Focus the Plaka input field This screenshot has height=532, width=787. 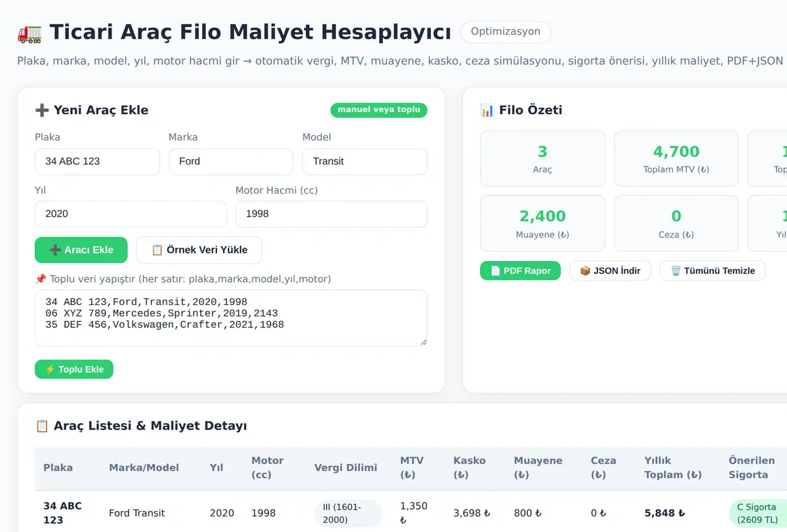pos(97,161)
